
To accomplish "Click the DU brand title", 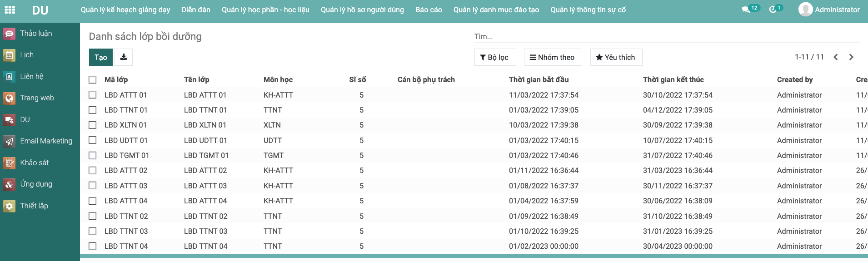I will tap(40, 10).
